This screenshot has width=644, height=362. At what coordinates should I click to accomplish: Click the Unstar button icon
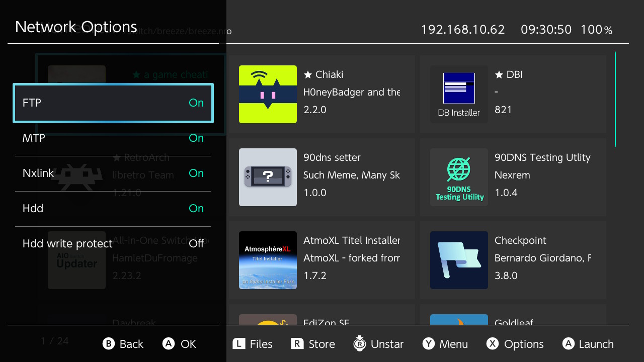[x=359, y=343]
